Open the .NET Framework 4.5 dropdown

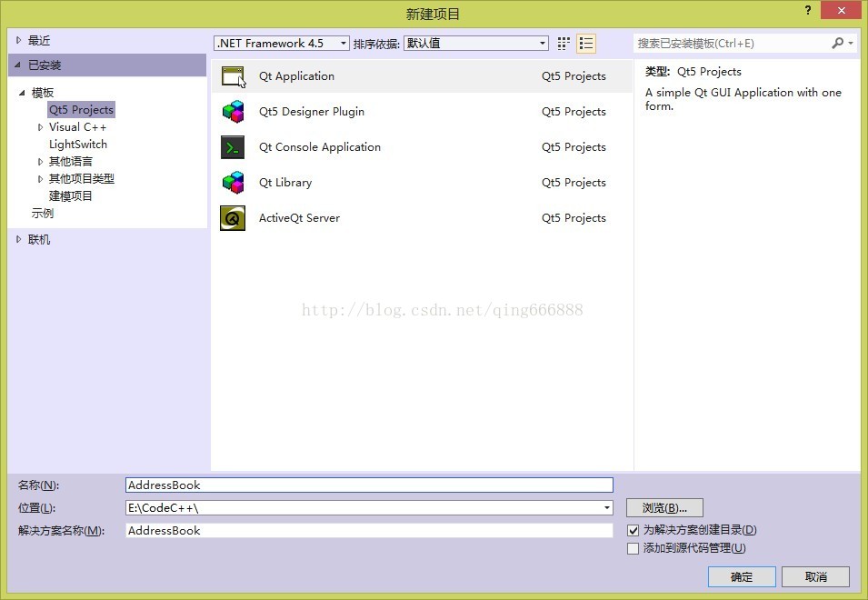pos(281,43)
